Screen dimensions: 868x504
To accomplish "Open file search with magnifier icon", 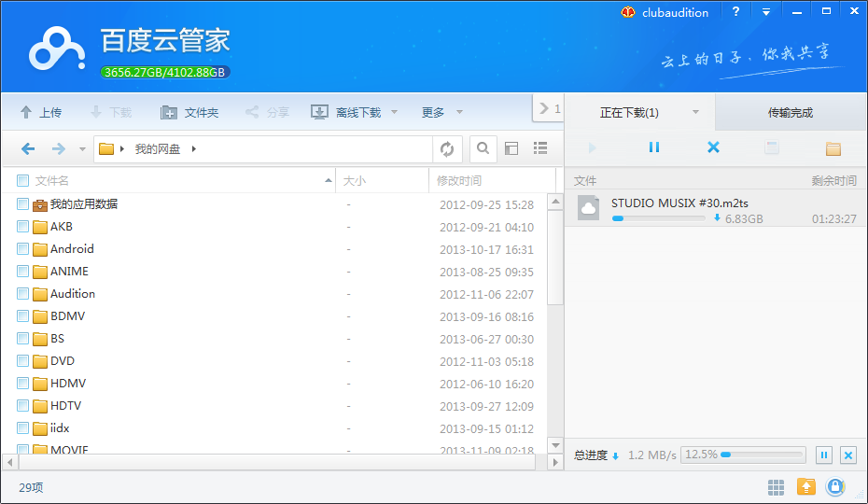I will tap(483, 148).
